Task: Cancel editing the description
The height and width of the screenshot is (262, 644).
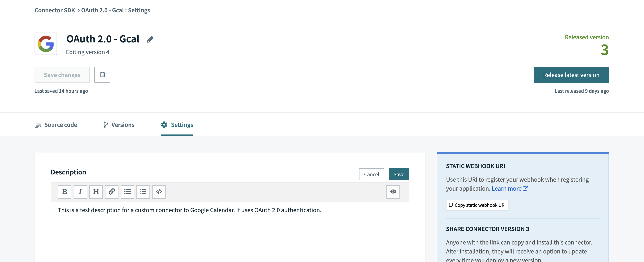Action: click(372, 174)
